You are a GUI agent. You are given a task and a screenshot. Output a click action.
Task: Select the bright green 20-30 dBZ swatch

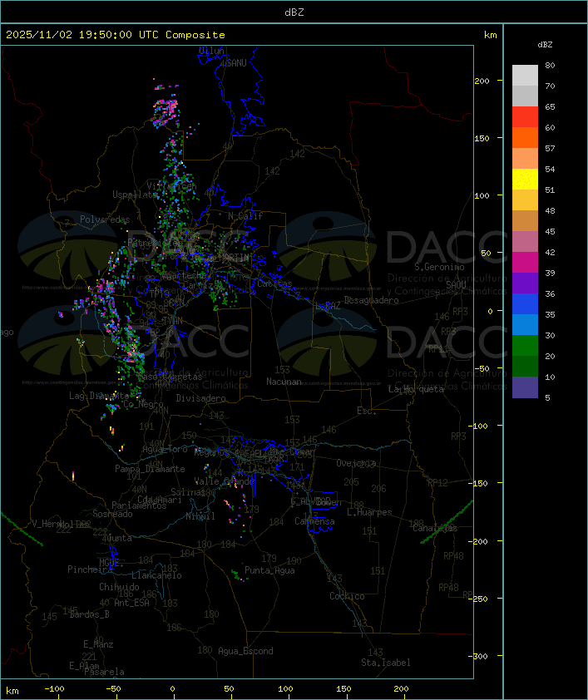(x=525, y=346)
